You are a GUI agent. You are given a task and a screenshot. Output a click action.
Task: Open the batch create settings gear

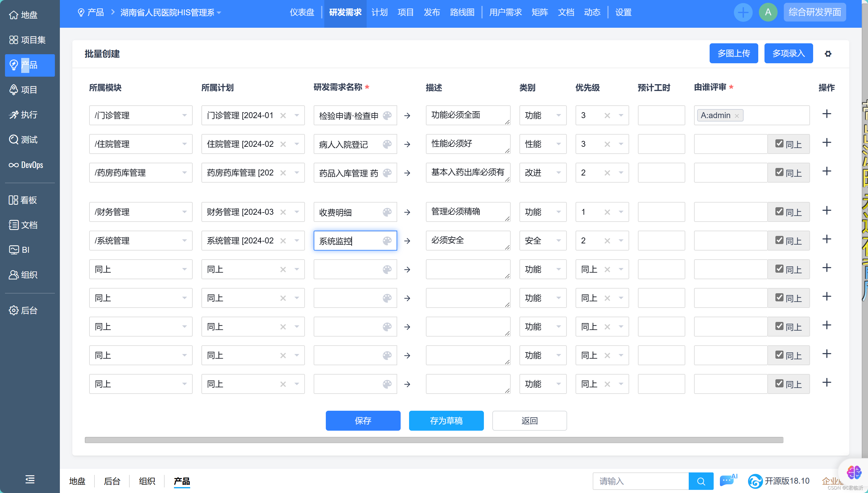[828, 54]
